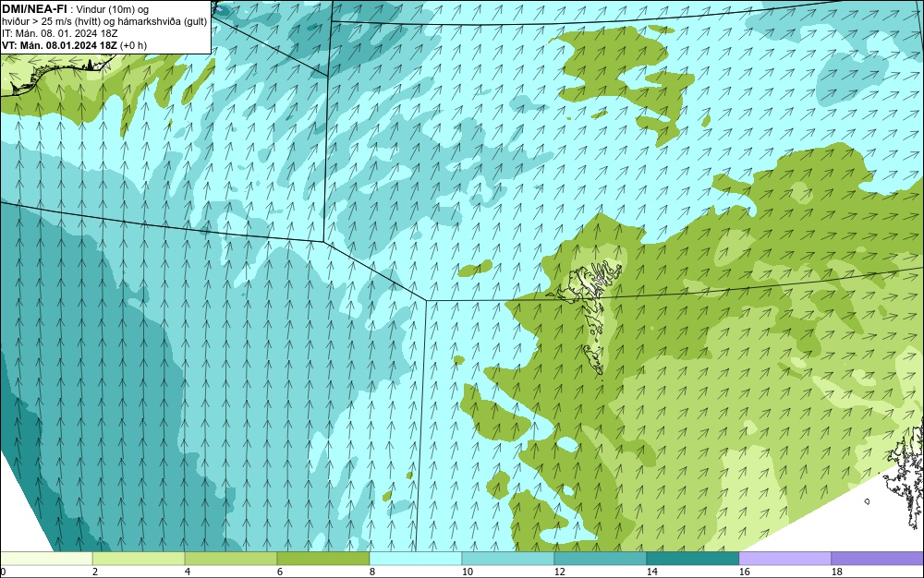Screen dimensions: 924x578
Task: Click the legend scale label "8"
Action: click(372, 572)
